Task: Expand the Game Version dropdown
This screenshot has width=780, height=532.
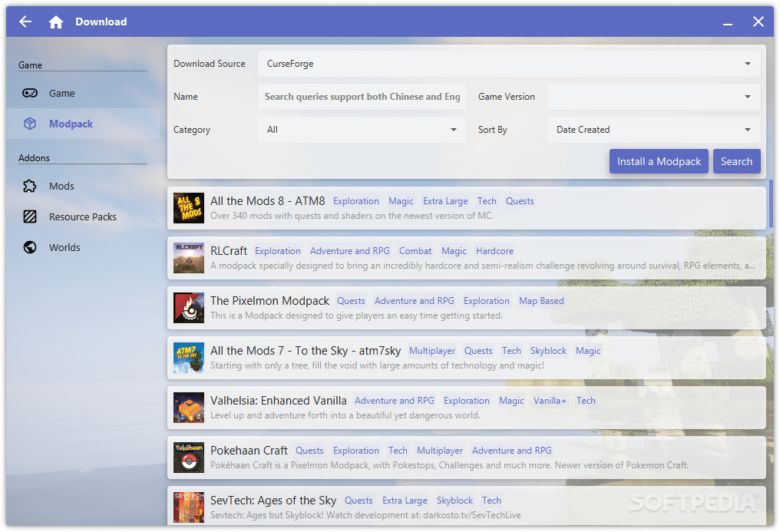Action: [653, 97]
